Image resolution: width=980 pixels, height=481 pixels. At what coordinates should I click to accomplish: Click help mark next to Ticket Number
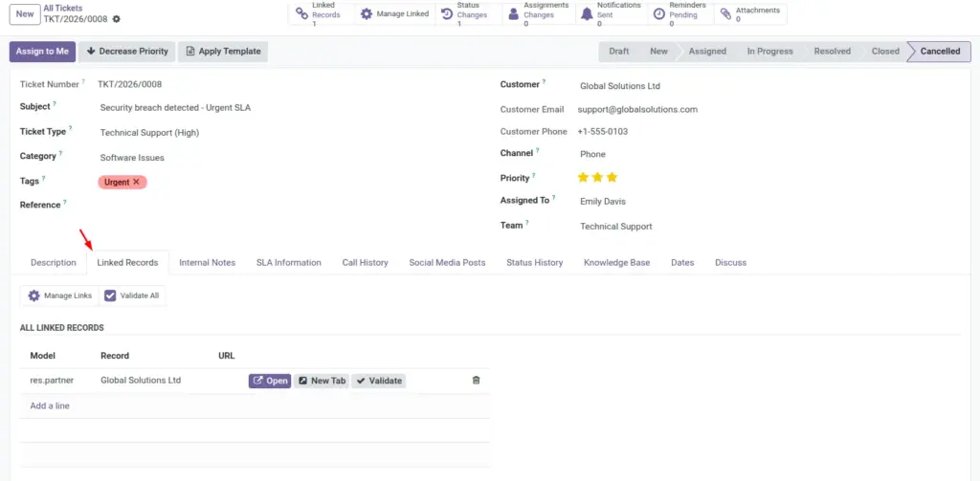pyautogui.click(x=83, y=81)
